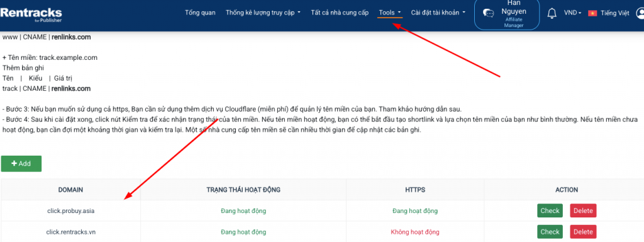Go to Tổng quan page
This screenshot has height=242, width=644.
pos(200,13)
